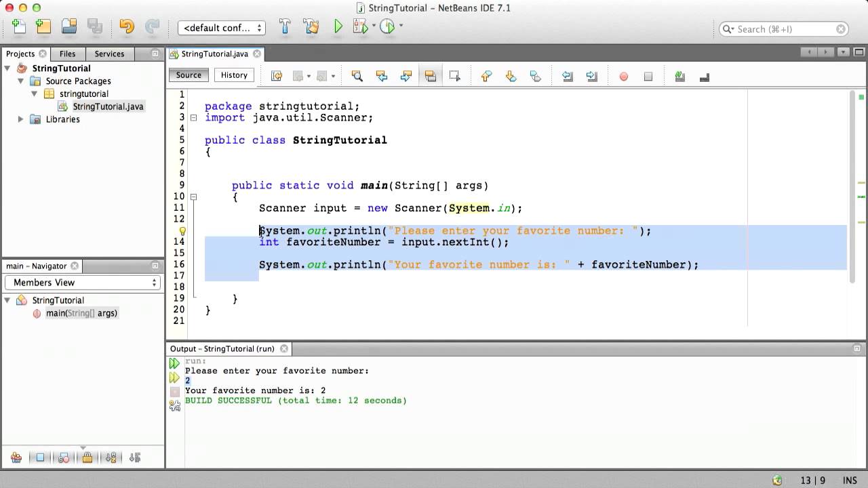
Task: Click the Build Project hammer icon
Action: tap(285, 27)
